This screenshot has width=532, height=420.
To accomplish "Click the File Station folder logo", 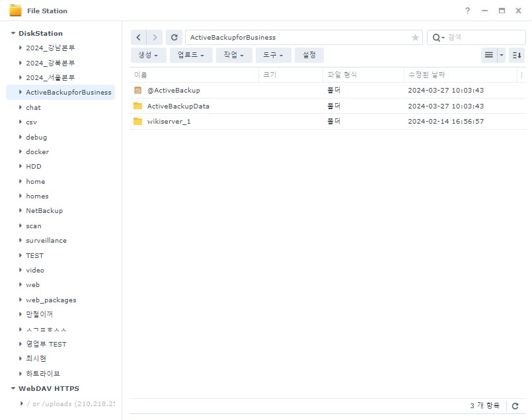I will [15, 11].
